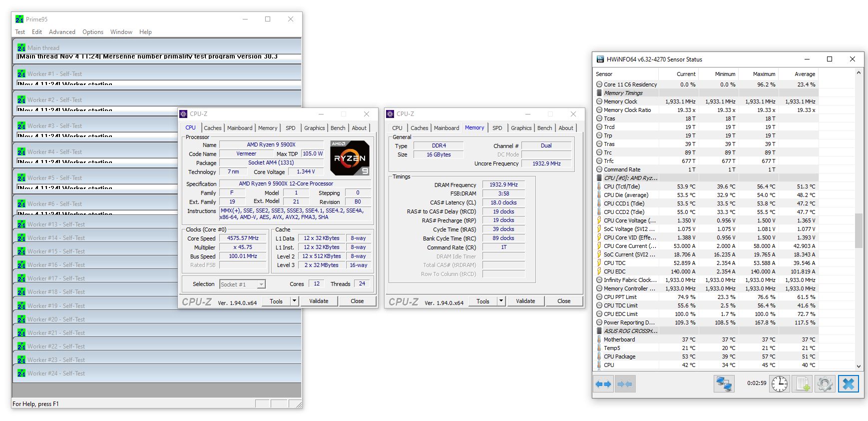The height and width of the screenshot is (421, 868).
Task: Click Worker #20 Self-Test window icon
Action: (21, 319)
